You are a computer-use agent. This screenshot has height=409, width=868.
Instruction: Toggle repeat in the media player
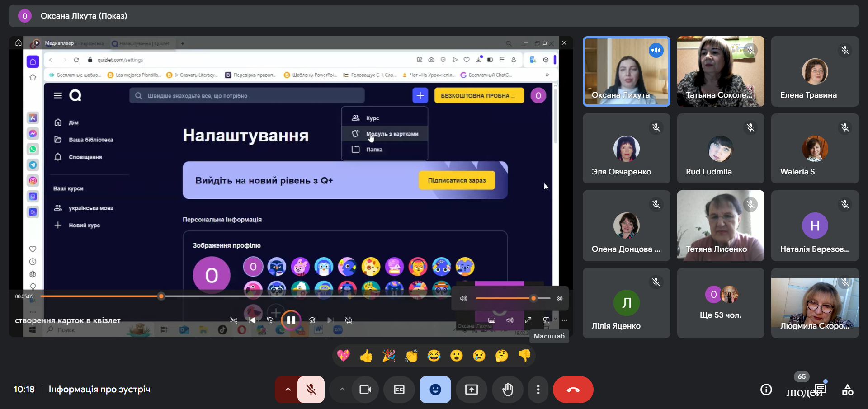click(x=349, y=320)
